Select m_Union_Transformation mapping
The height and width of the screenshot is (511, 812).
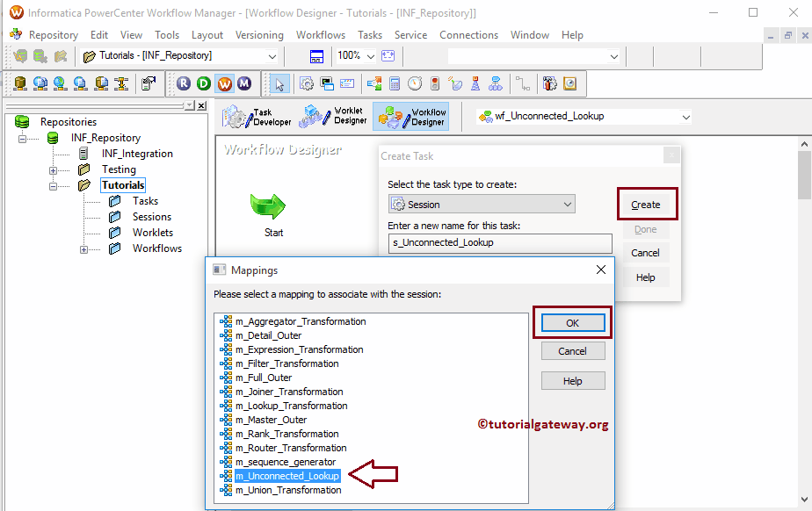click(x=288, y=490)
